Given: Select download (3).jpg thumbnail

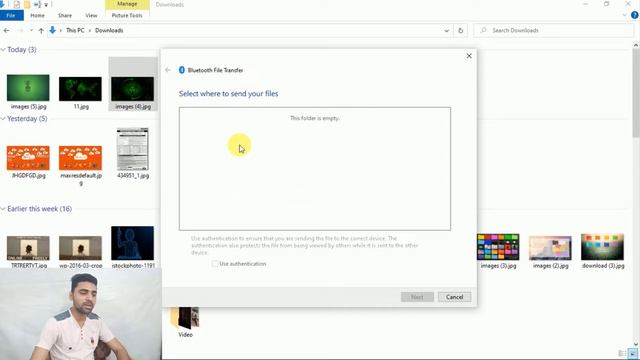Looking at the screenshot, I should [602, 247].
